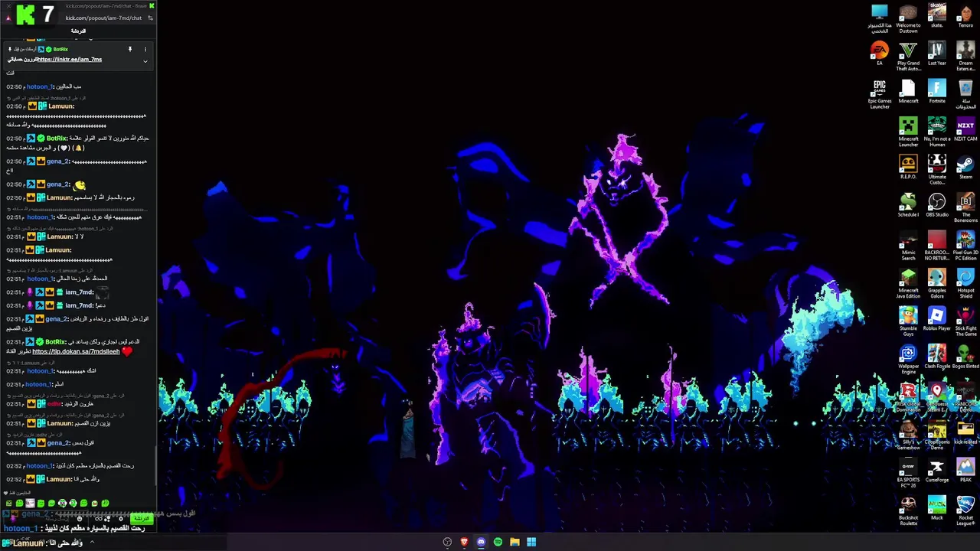Open No, I'm not a Human shortcut
Screen dimensions: 980x551
(937, 132)
